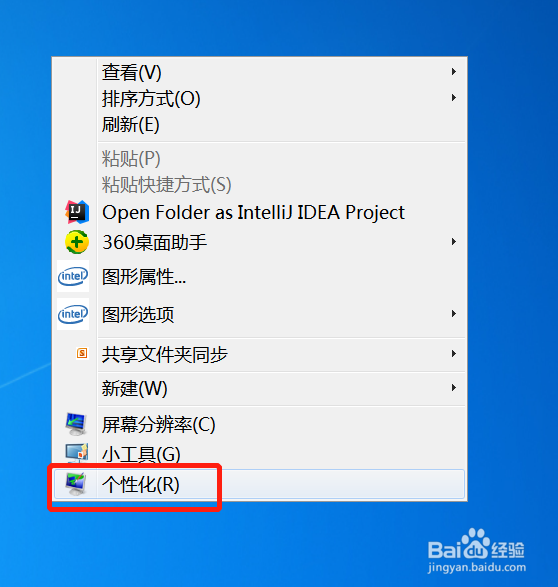Click the Intel icon beside 图形属性
558x587 pixels.
[x=73, y=276]
